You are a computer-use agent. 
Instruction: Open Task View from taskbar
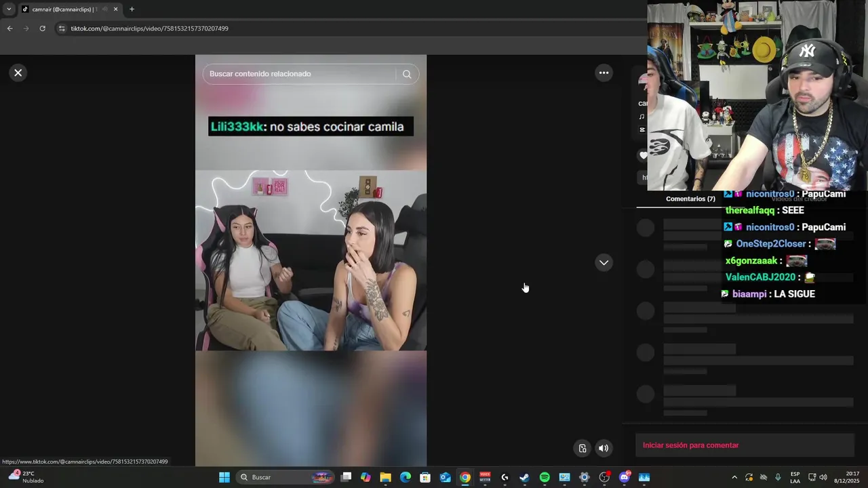pyautogui.click(x=346, y=477)
